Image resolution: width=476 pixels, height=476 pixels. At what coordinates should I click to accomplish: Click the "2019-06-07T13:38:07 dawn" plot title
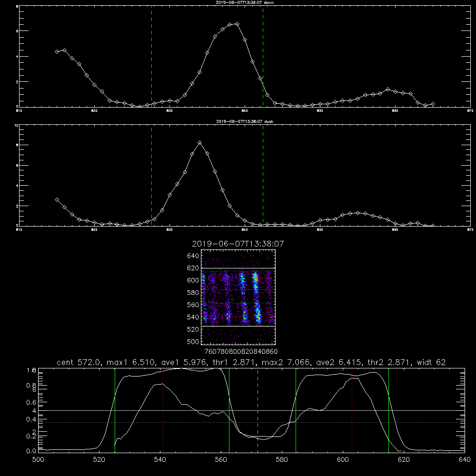[x=245, y=2]
